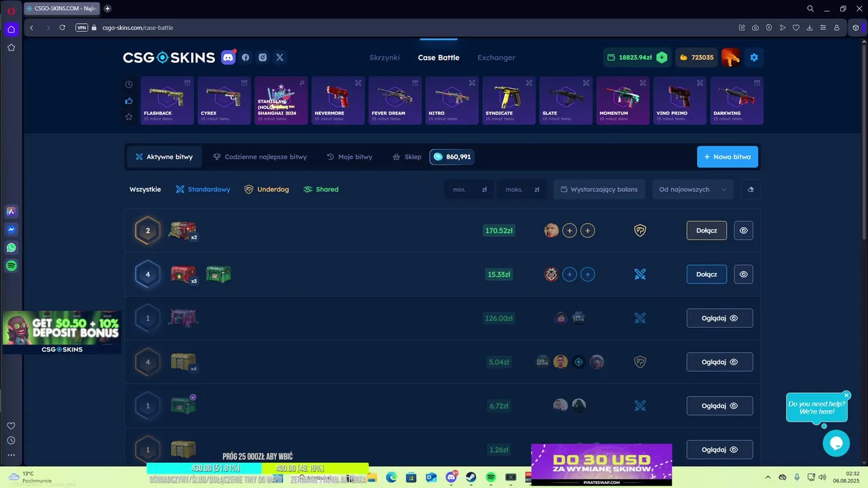This screenshot has width=868, height=488.
Task: Click the maks. price input field
Action: coord(522,189)
